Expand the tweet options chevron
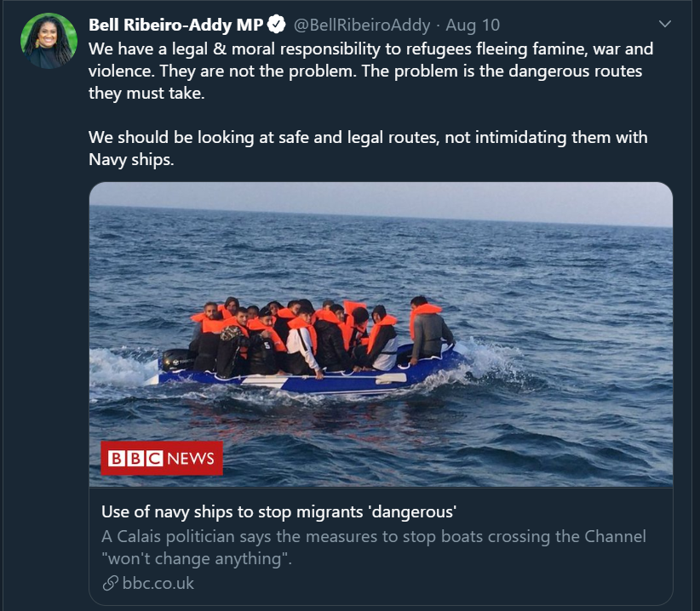The image size is (700, 611). (x=665, y=24)
